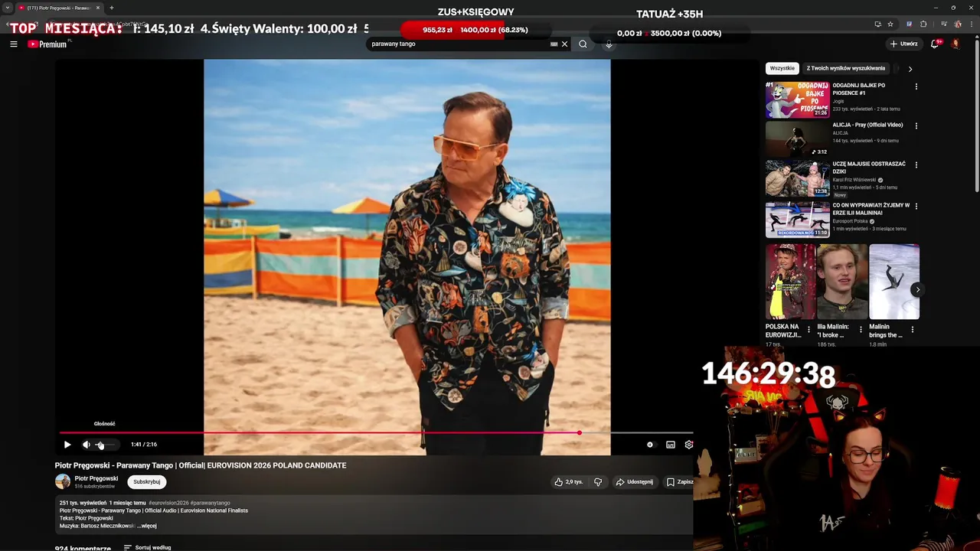Open the YouTube hamburger guide menu
This screenshot has height=551, width=980.
(14, 44)
